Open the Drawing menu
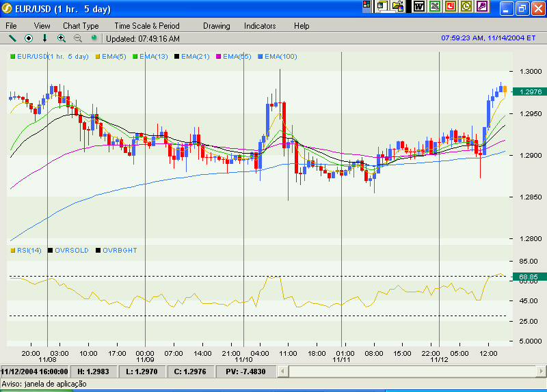This screenshot has height=392, width=547. tap(217, 26)
